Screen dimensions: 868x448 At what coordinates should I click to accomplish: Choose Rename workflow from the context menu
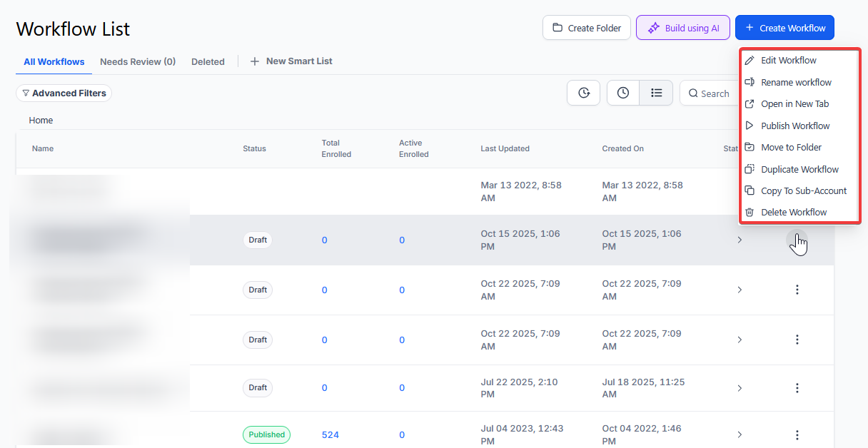796,82
